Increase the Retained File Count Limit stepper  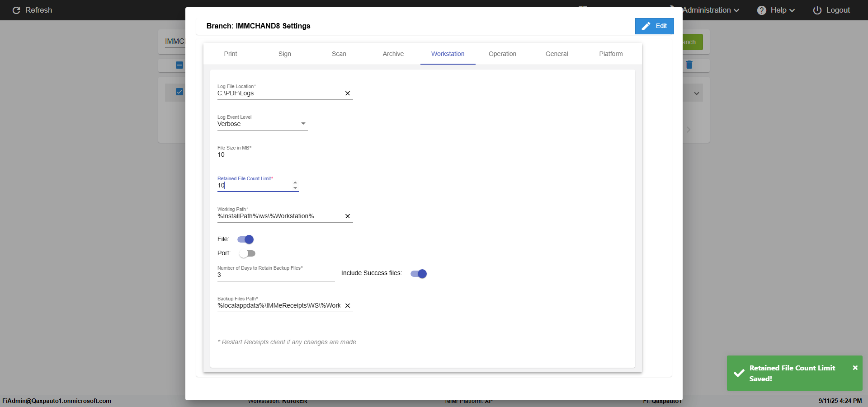click(295, 182)
